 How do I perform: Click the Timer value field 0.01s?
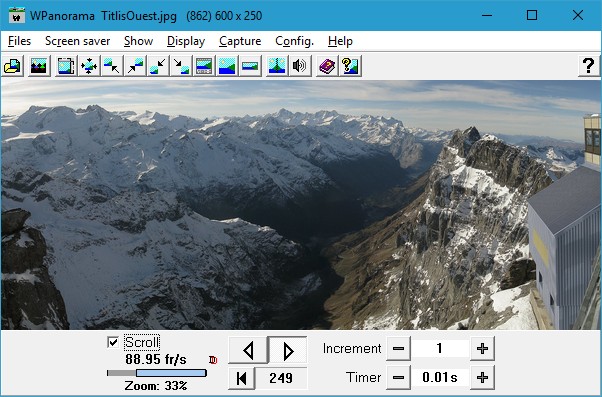point(440,377)
